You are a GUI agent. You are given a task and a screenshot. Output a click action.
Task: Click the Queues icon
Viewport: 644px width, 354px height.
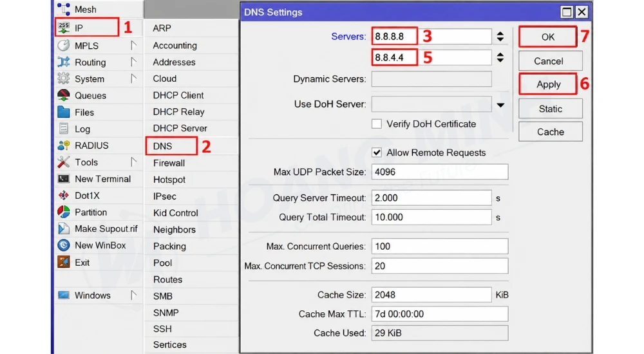pyautogui.click(x=64, y=95)
